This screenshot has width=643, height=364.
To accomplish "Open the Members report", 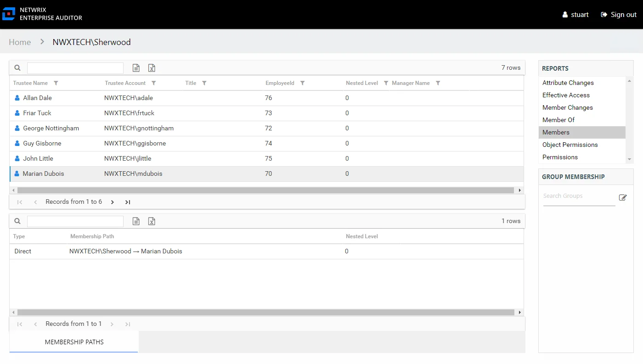I will (x=582, y=132).
